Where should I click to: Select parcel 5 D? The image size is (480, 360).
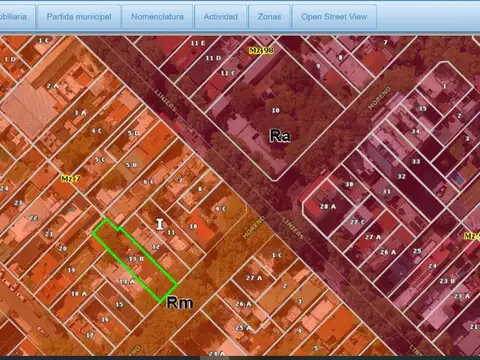133,133
